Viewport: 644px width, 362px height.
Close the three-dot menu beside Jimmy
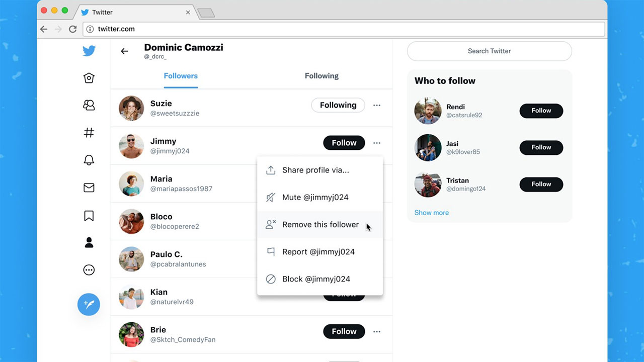(377, 143)
